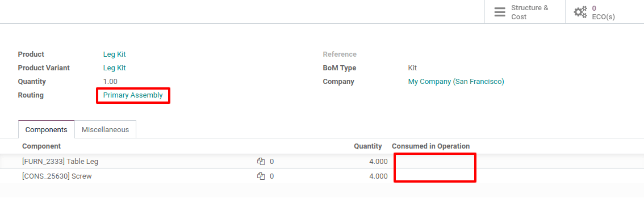Click Consumed in Operation cell for Screw
The height and width of the screenshot is (207, 644).
pos(434,176)
